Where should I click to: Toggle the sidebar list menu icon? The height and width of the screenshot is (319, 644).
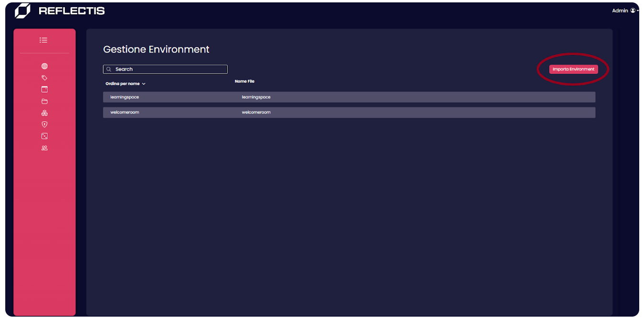43,40
